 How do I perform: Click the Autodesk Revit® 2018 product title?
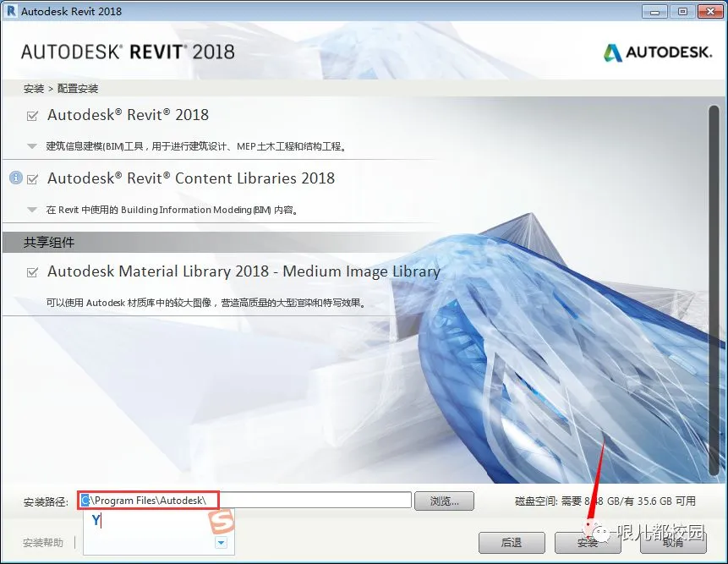[129, 115]
